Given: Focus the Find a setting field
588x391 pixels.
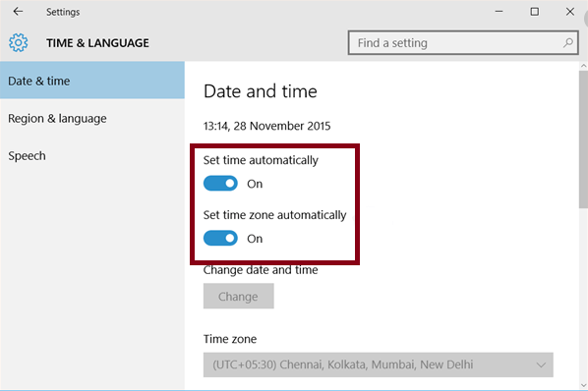Looking at the screenshot, I should (x=463, y=42).
